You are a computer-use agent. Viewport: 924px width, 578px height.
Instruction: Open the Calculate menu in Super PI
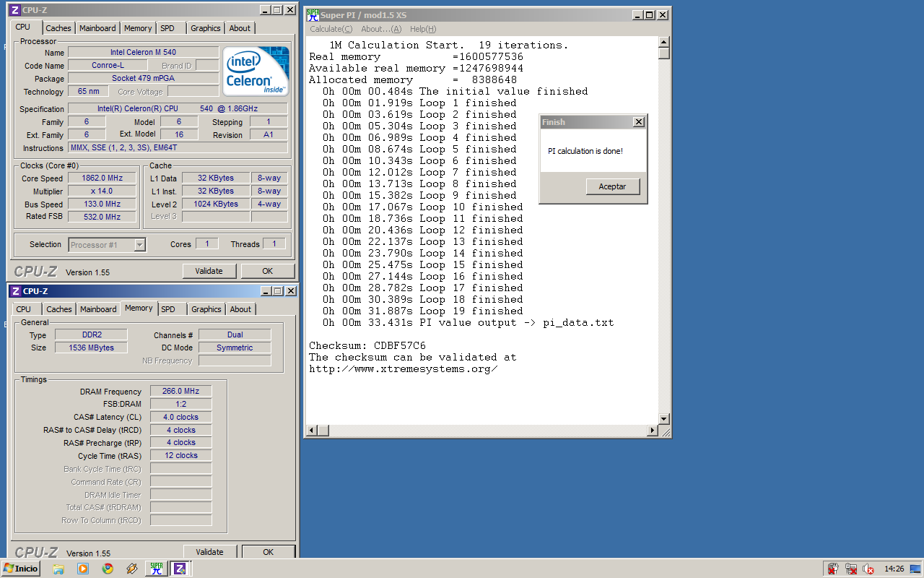[x=331, y=29]
